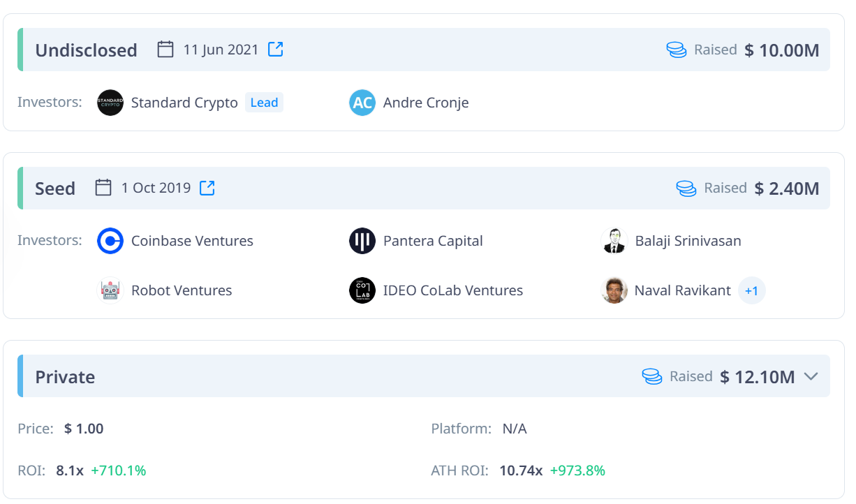Select the Standard Crypto investor logo

pyautogui.click(x=110, y=102)
